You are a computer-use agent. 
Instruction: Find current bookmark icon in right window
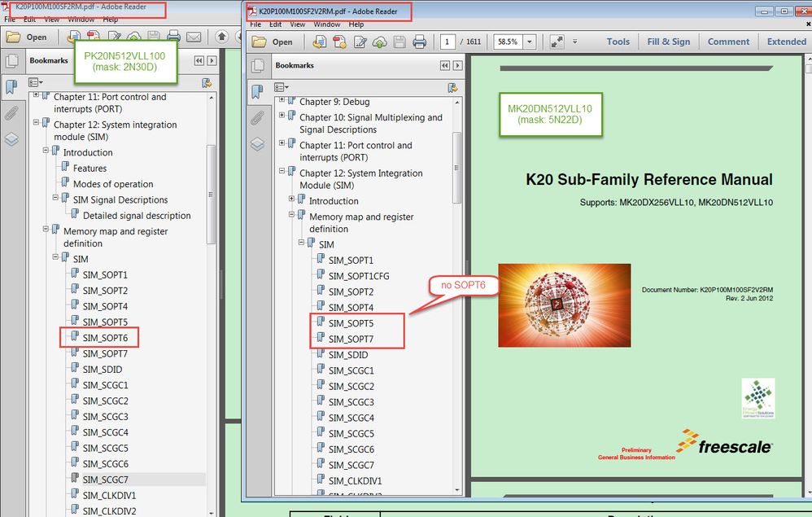tap(452, 88)
